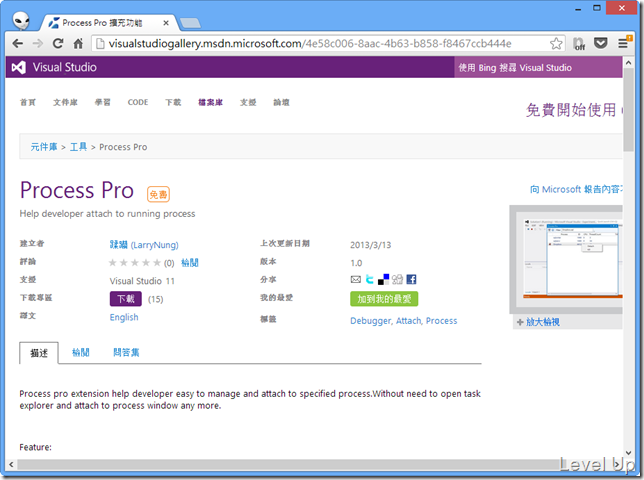Open a new browser tab

(x=190, y=23)
